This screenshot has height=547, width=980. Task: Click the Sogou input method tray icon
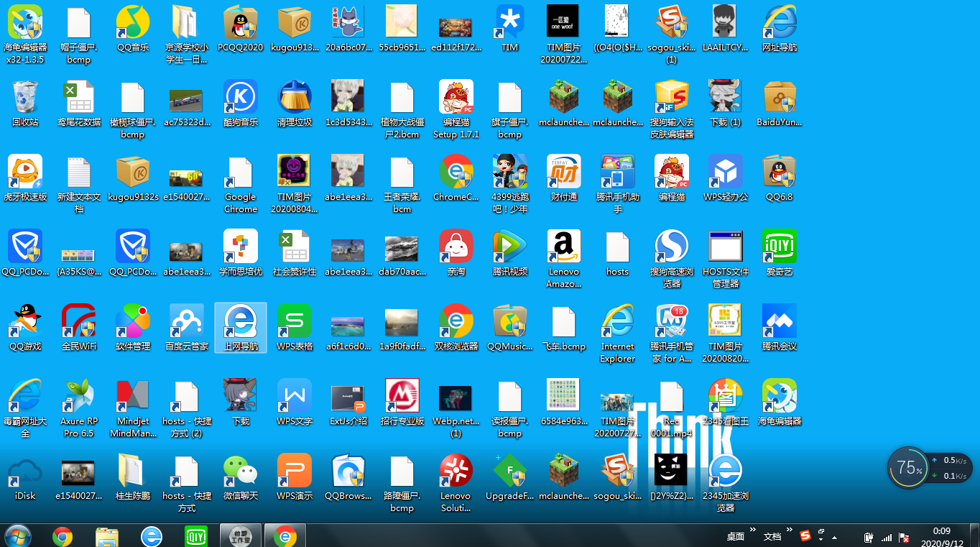pos(805,536)
